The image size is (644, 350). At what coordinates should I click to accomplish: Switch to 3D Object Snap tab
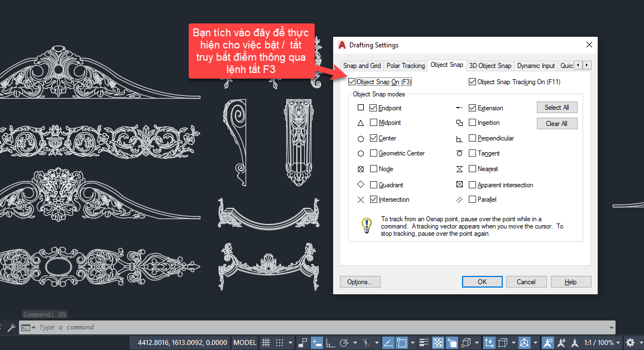click(x=491, y=66)
